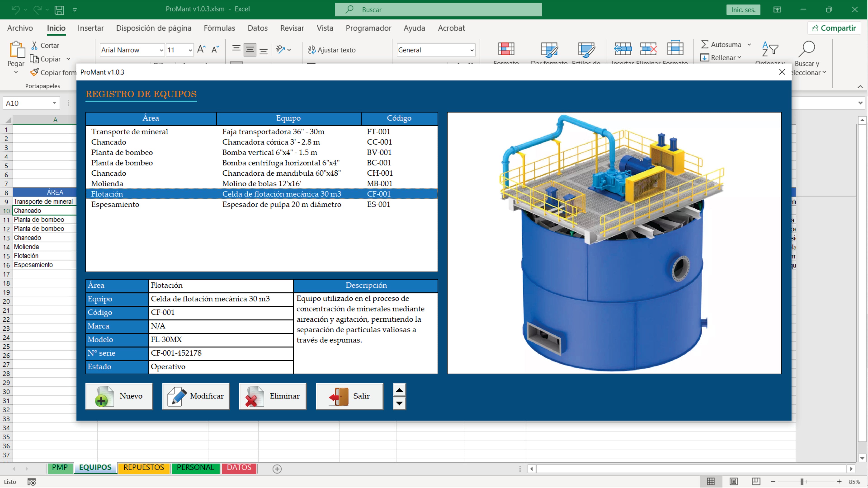Viewport: 868px width, 488px height.
Task: Open the Programador tab
Action: pyautogui.click(x=368, y=28)
